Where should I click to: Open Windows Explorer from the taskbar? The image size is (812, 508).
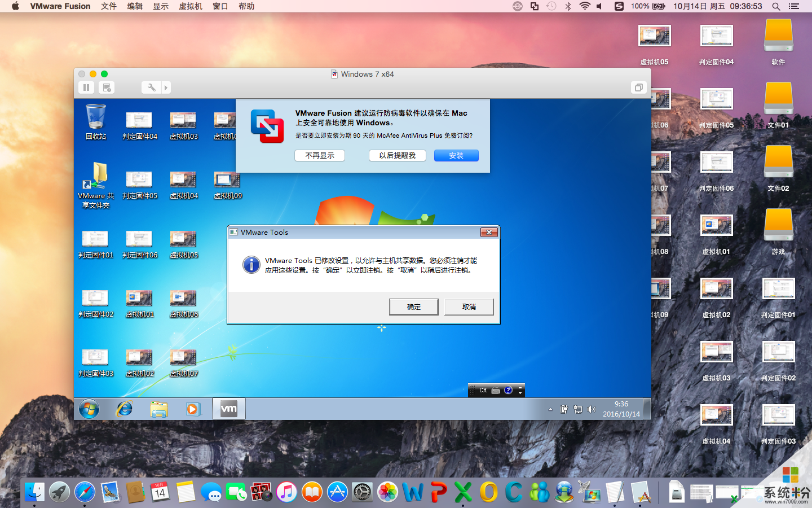click(159, 409)
